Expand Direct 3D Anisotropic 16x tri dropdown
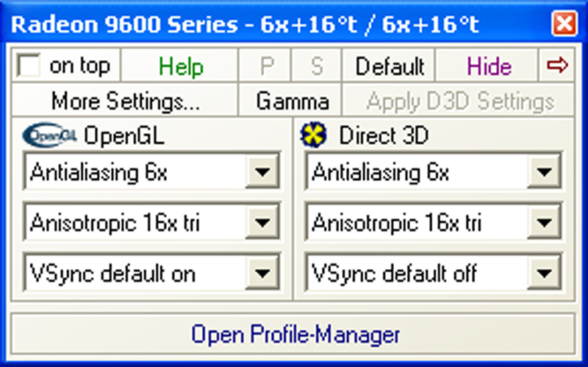The height and width of the screenshot is (367, 588). tap(544, 223)
